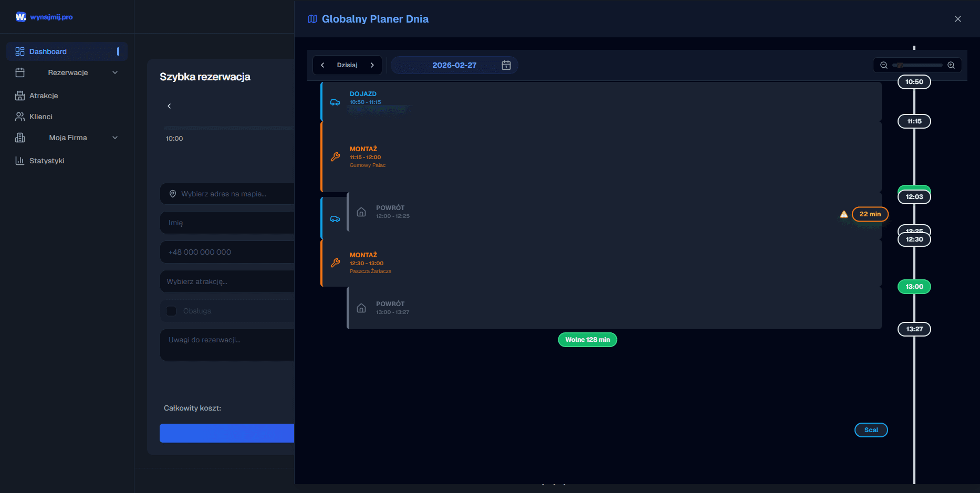This screenshot has height=493, width=980.
Task: Select the 13:00 timeline marker
Action: point(914,287)
